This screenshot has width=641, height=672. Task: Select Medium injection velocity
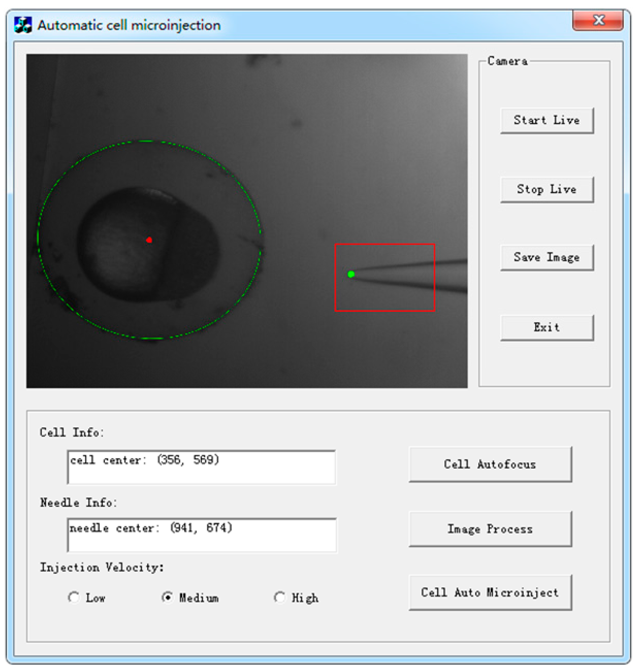(167, 597)
